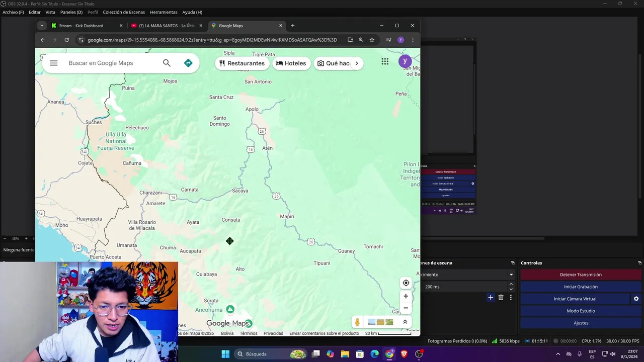Expand the Chrome tab search dropdown

point(42,26)
